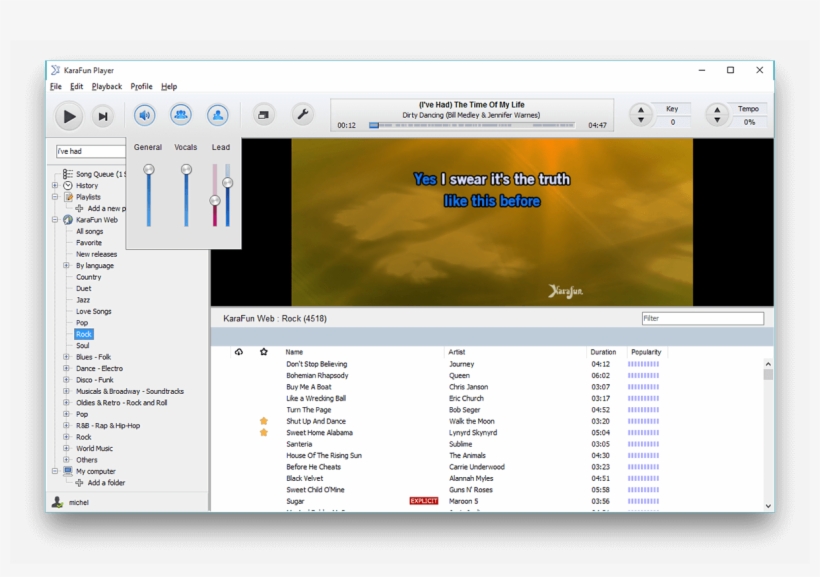Expand the By language node
Image resolution: width=820 pixels, height=577 pixels.
point(66,265)
